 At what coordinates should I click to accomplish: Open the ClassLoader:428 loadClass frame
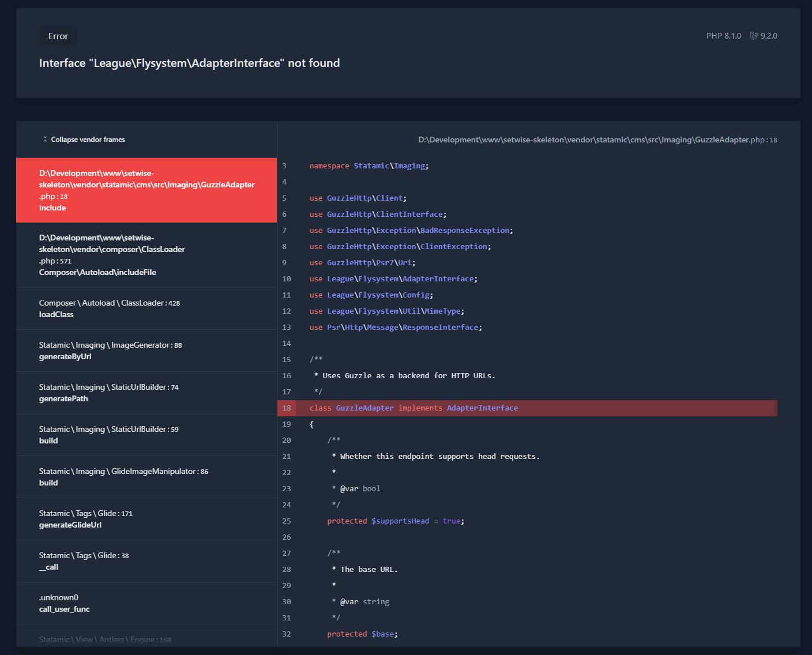(x=146, y=308)
